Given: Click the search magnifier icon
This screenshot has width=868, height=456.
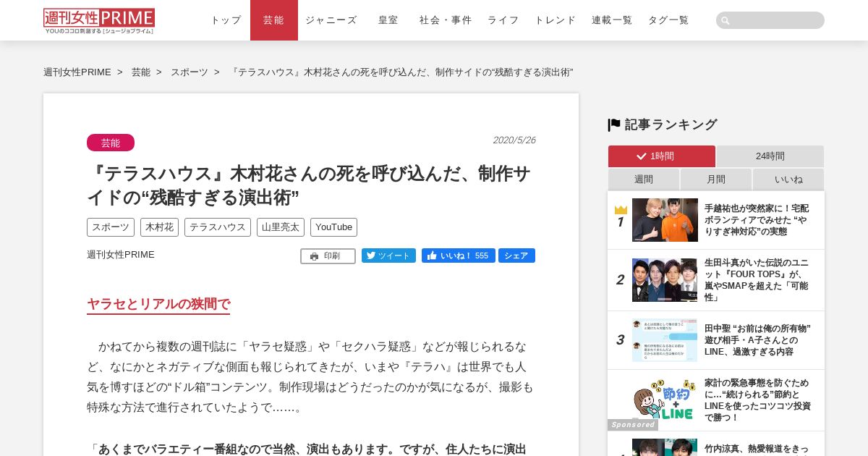Looking at the screenshot, I should pos(726,20).
